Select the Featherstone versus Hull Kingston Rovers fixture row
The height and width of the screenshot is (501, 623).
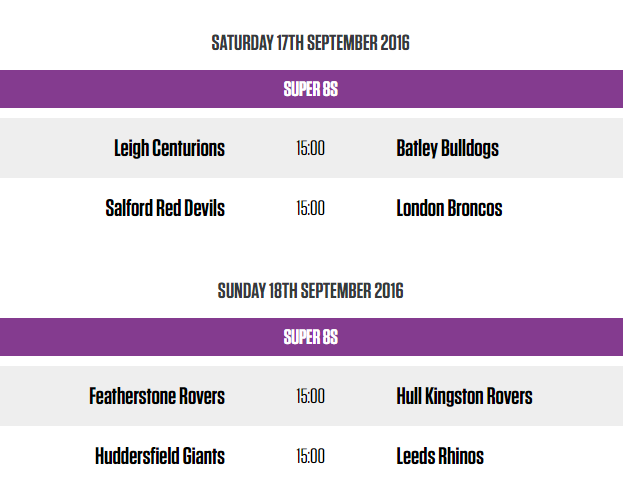pyautogui.click(x=580, y=397)
